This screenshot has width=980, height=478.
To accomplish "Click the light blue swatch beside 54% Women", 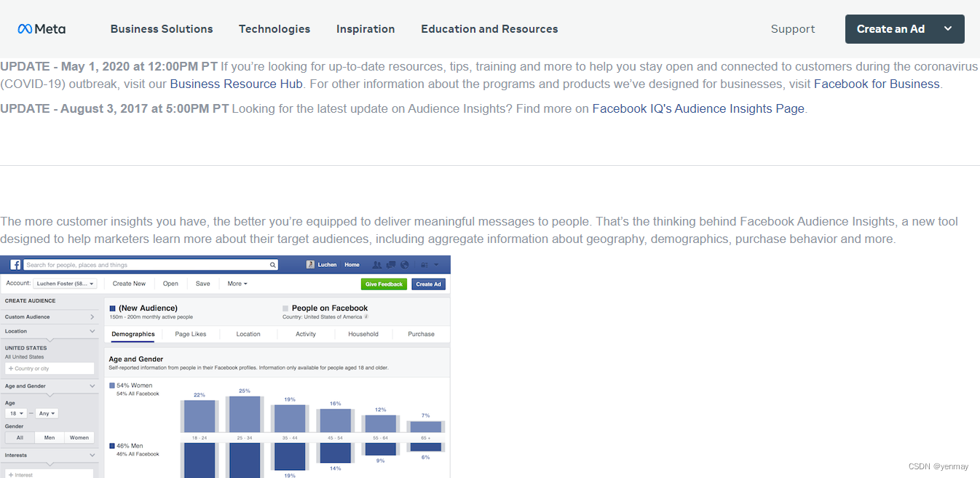I will pyautogui.click(x=112, y=386).
